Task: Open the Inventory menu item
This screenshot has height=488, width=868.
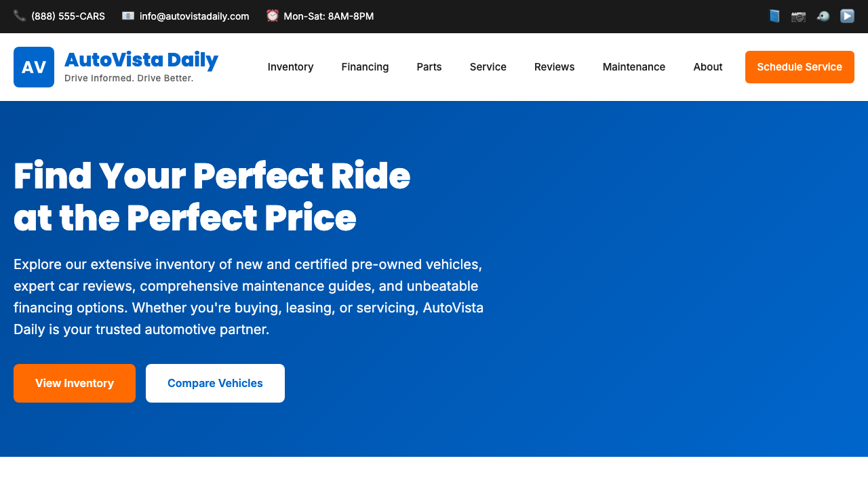Action: 290,67
